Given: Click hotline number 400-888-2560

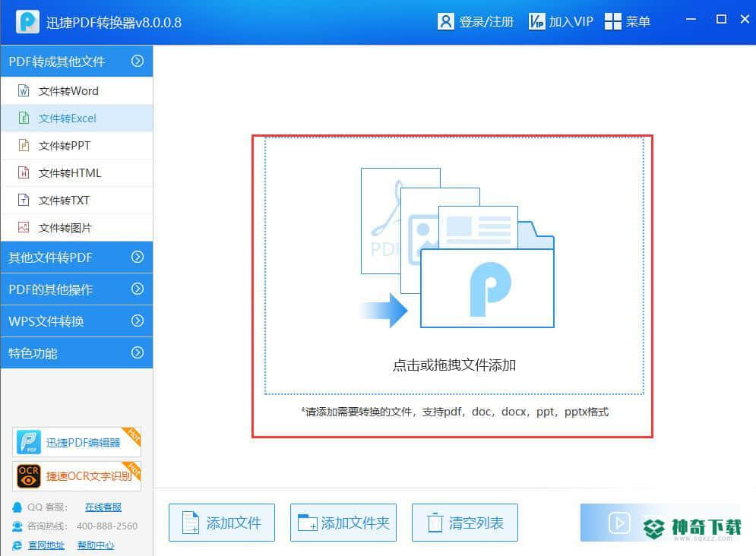Looking at the screenshot, I should click(107, 526).
